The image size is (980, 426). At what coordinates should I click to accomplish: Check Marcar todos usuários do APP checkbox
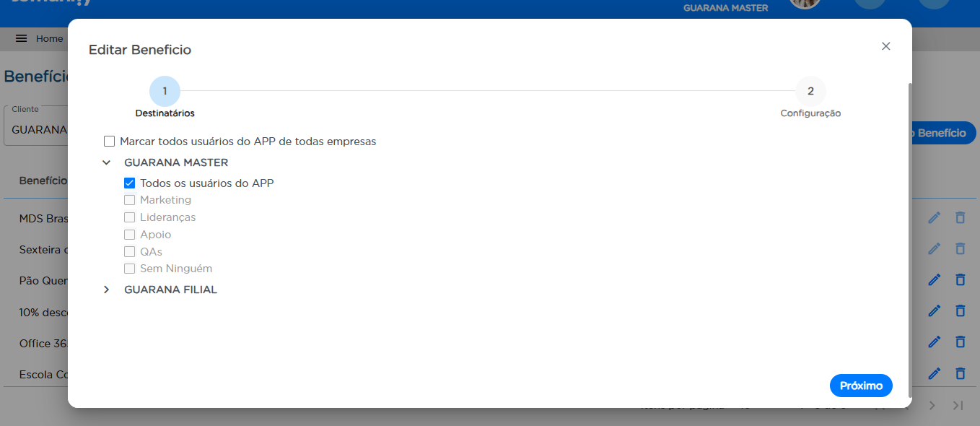pyautogui.click(x=110, y=142)
